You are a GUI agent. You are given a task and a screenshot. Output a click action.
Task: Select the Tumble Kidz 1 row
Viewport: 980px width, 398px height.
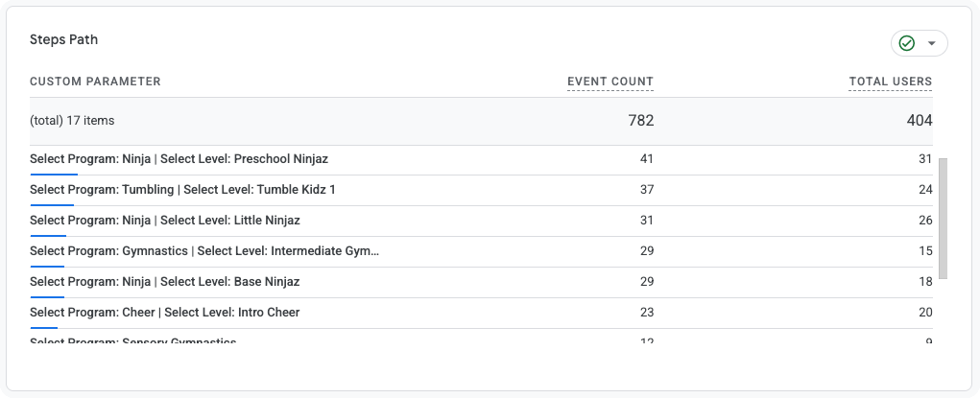[481, 191]
